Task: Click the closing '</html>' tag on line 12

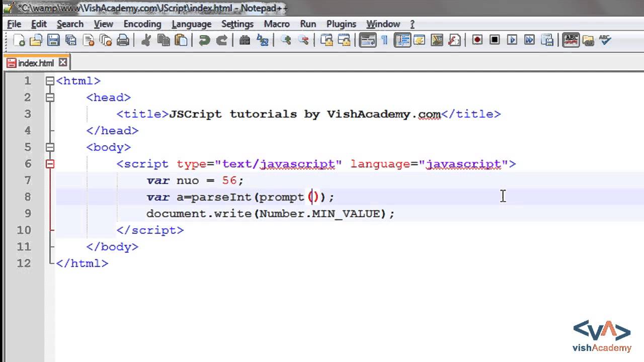Action: (x=82, y=263)
